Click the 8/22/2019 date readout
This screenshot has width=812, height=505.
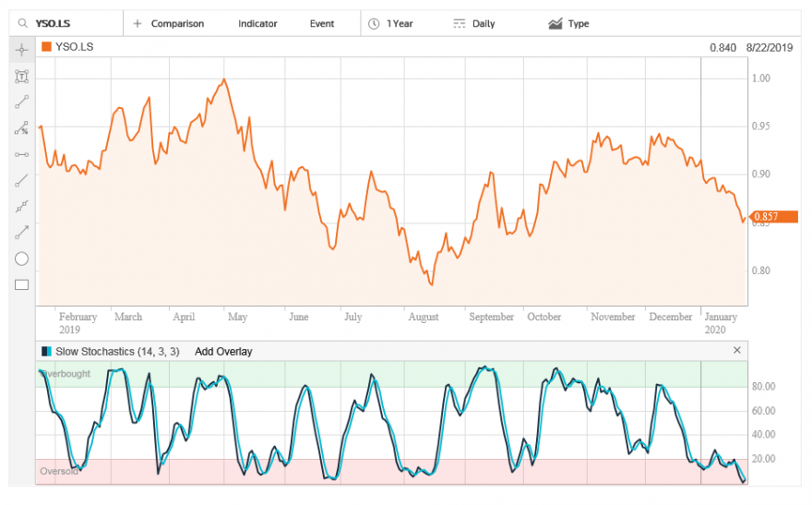click(769, 48)
